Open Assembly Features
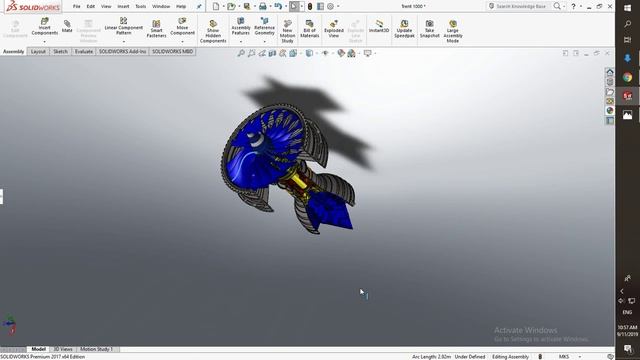 (x=241, y=26)
